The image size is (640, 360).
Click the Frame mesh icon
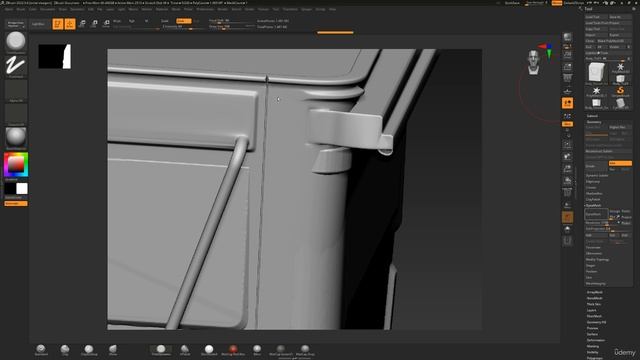pos(567,144)
